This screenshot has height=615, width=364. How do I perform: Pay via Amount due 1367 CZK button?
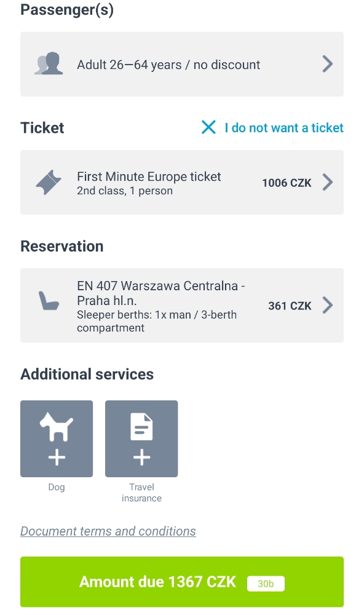(182, 582)
